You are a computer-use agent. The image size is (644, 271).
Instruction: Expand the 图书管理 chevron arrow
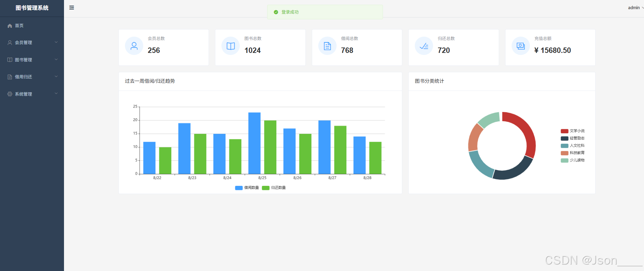[x=56, y=59]
